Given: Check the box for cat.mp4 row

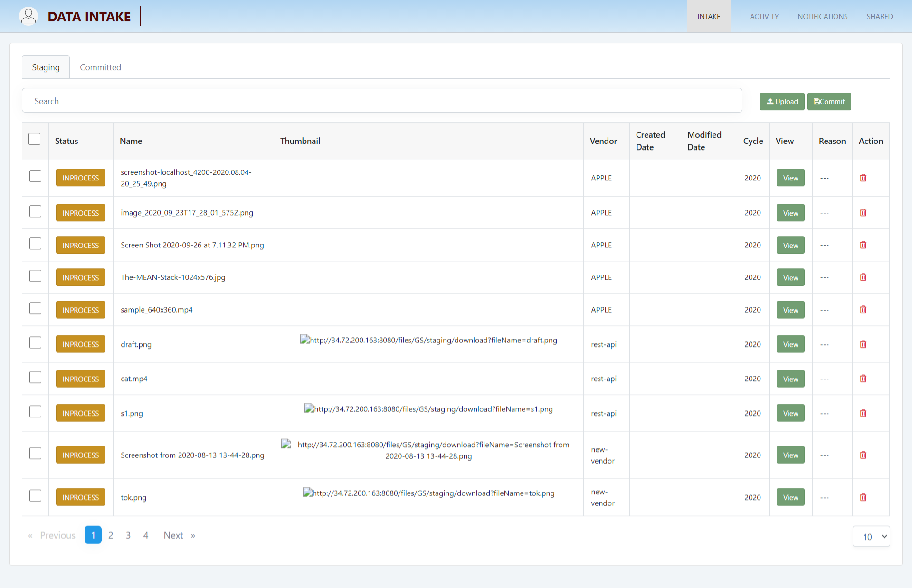Looking at the screenshot, I should [x=36, y=378].
